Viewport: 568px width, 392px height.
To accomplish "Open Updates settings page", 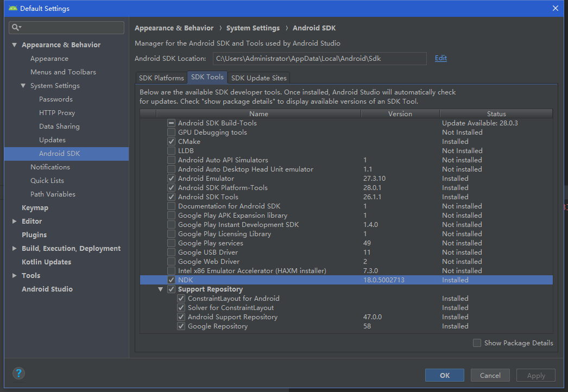I will pyautogui.click(x=52, y=140).
